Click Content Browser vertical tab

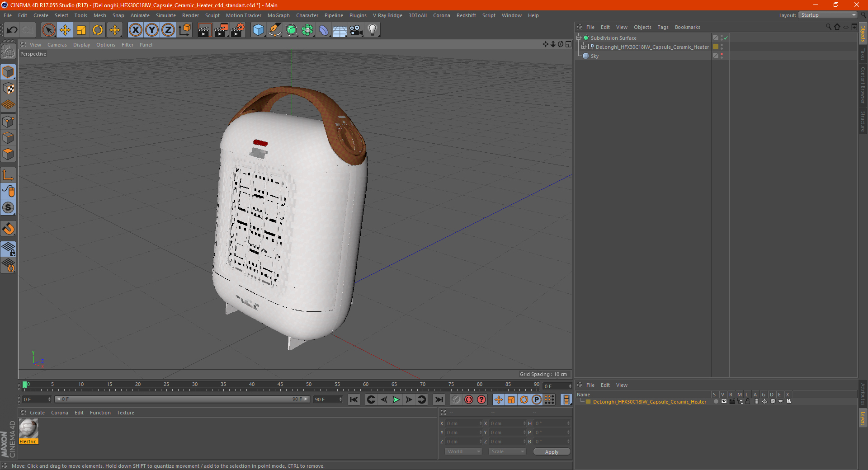tap(863, 85)
